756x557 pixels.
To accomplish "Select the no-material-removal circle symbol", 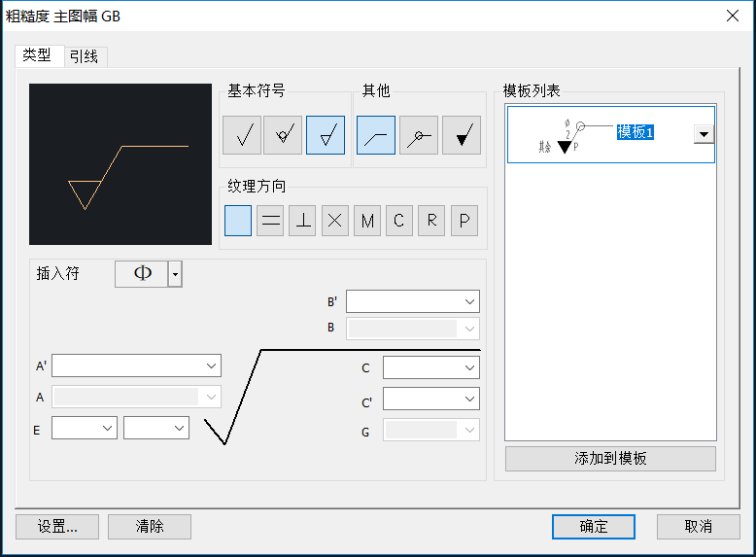I will point(283,135).
